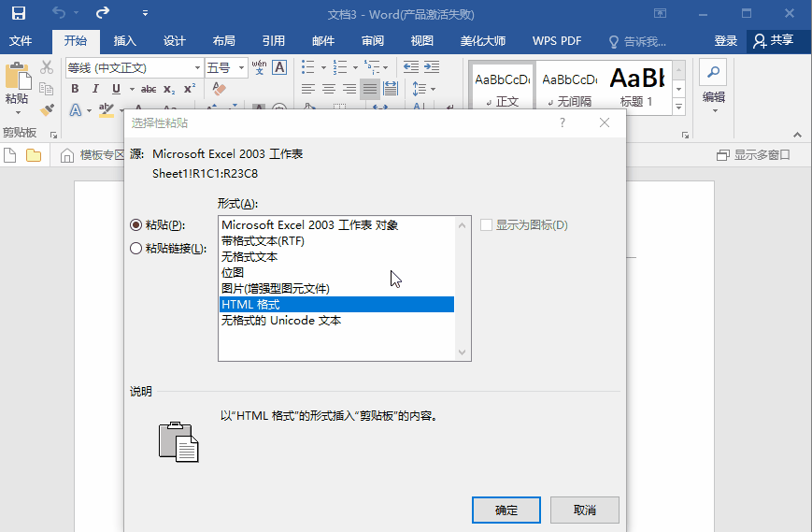Click the phonetic guide wén icon

click(x=259, y=67)
